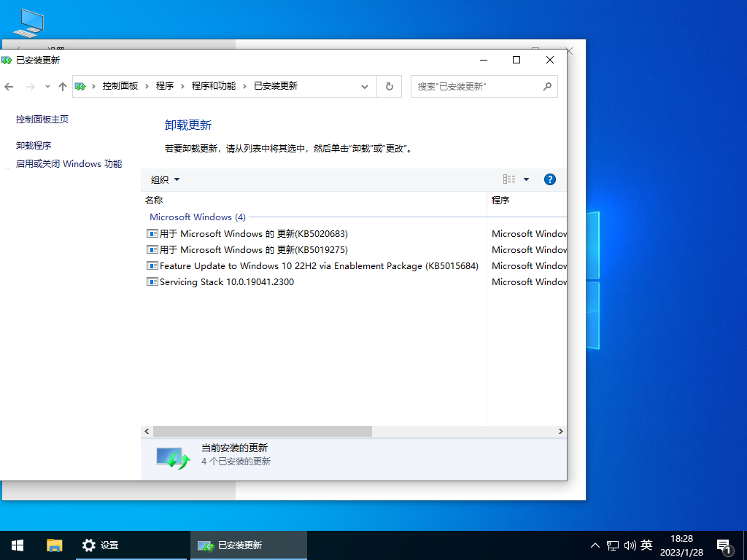The height and width of the screenshot is (560, 747).
Task: Click the refresh button beside the address bar
Action: click(x=390, y=86)
